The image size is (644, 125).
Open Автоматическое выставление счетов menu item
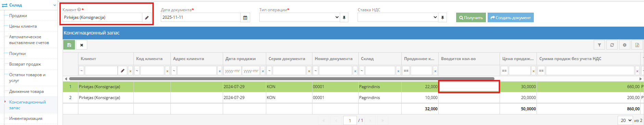pos(29,40)
